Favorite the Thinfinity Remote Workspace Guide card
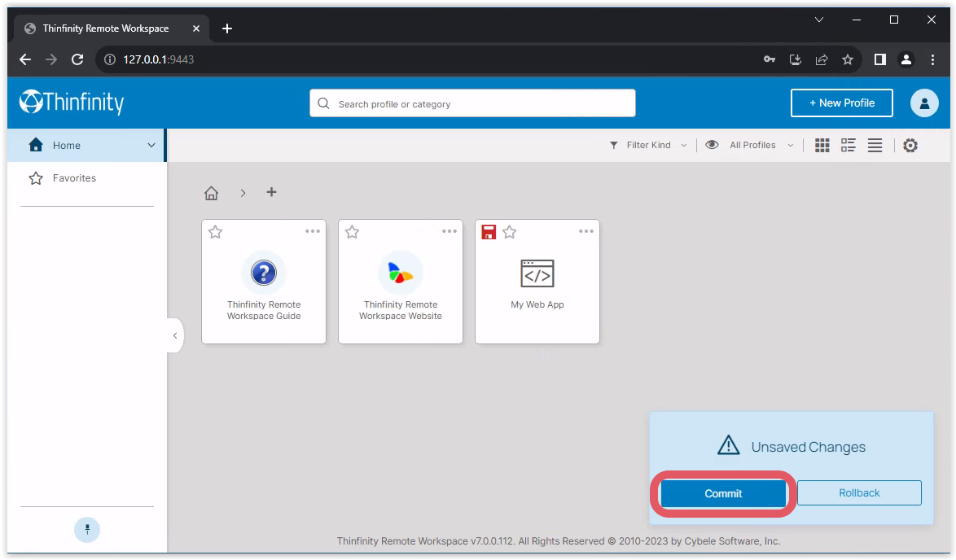This screenshot has width=956, height=560. pyautogui.click(x=215, y=232)
